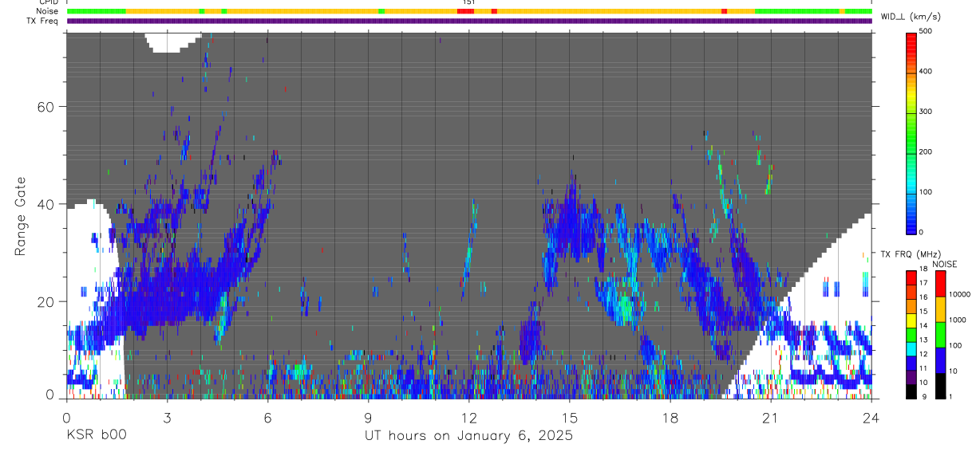The width and height of the screenshot is (980, 452).
Task: Click 'UT hours on January 6, 2025' title
Action: pyautogui.click(x=468, y=436)
